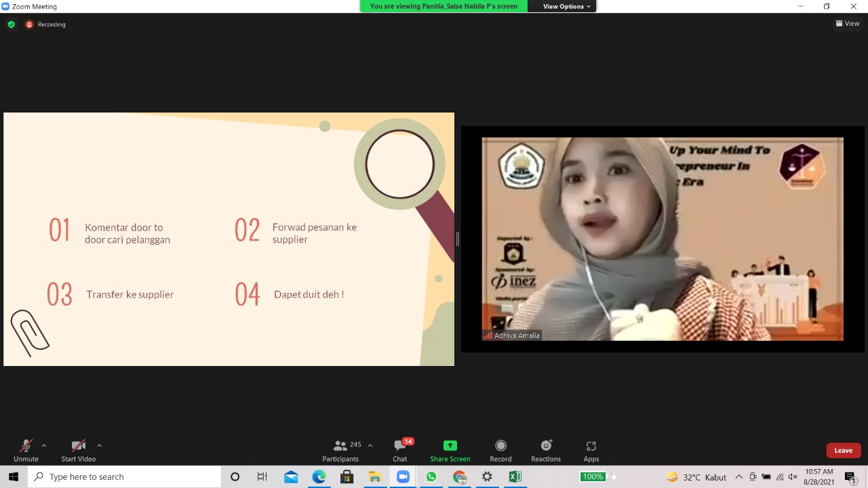Viewport: 868px width, 488px height.
Task: Open clock and calendar at 10:57 AM
Action: tap(819, 476)
